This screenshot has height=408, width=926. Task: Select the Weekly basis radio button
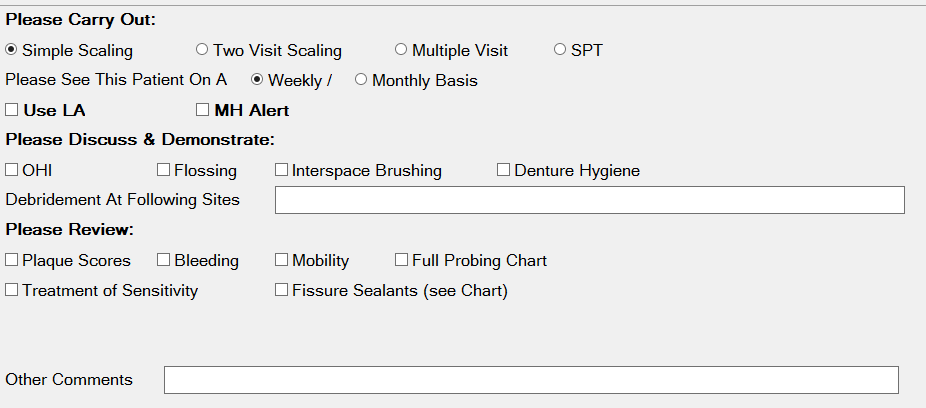click(258, 80)
